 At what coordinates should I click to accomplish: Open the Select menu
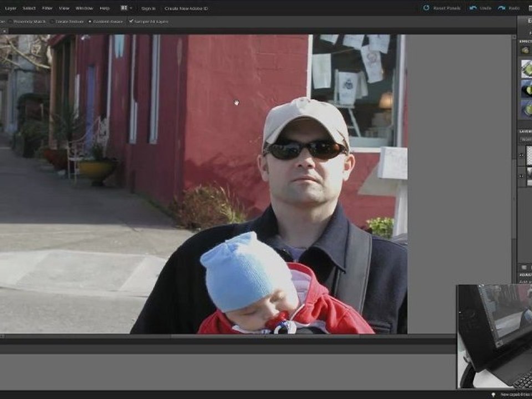pyautogui.click(x=29, y=8)
